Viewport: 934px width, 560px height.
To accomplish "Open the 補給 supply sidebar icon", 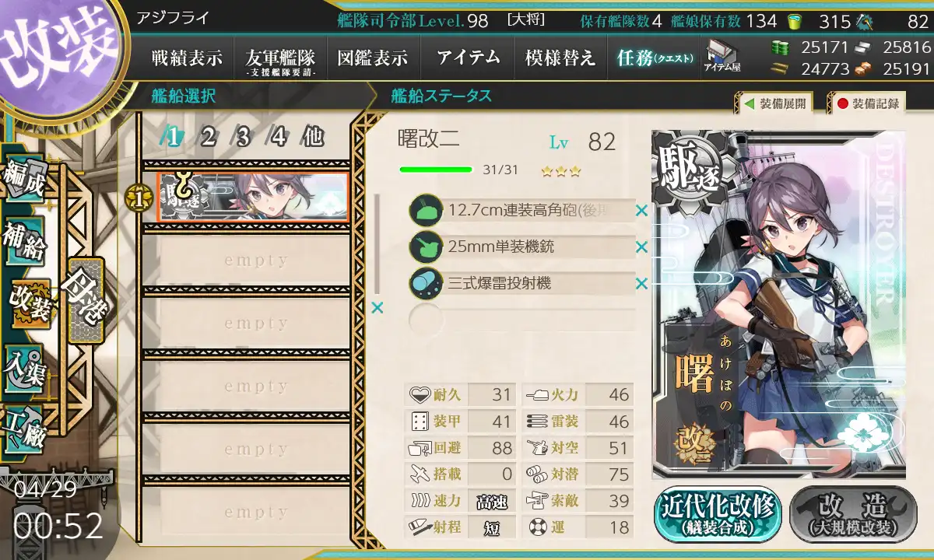I will 25,243.
